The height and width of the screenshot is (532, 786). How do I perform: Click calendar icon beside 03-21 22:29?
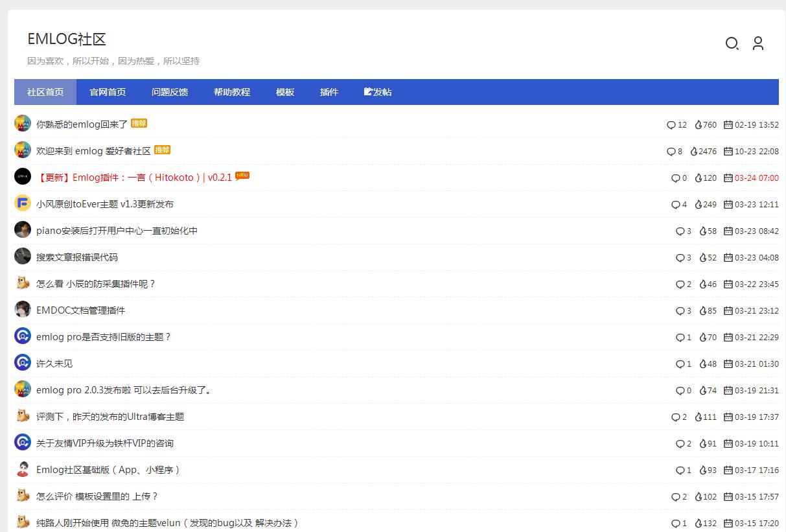[728, 338]
